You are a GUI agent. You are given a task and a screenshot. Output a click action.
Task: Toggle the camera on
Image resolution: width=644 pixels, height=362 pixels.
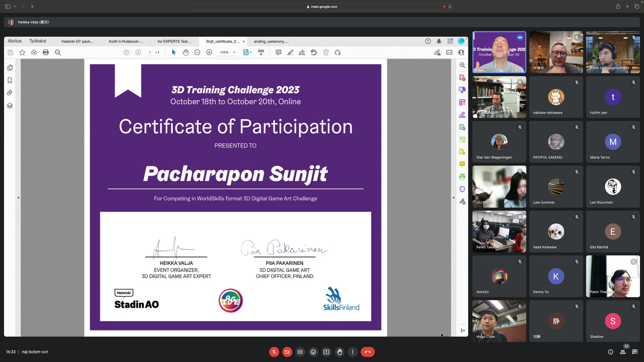[x=287, y=352]
